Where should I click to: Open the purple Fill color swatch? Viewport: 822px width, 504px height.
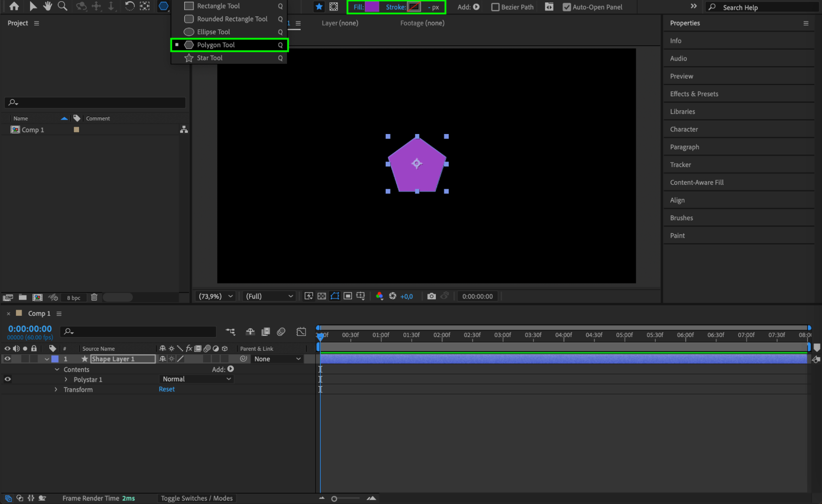372,7
